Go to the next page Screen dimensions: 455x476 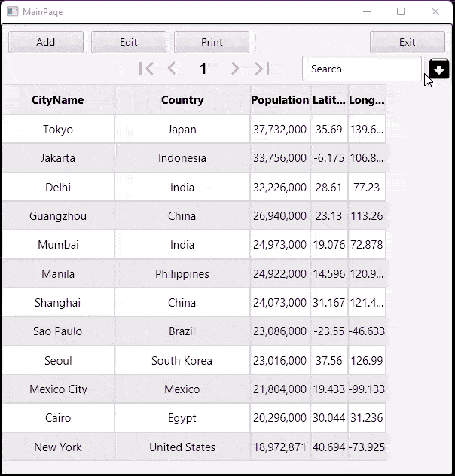(x=234, y=69)
